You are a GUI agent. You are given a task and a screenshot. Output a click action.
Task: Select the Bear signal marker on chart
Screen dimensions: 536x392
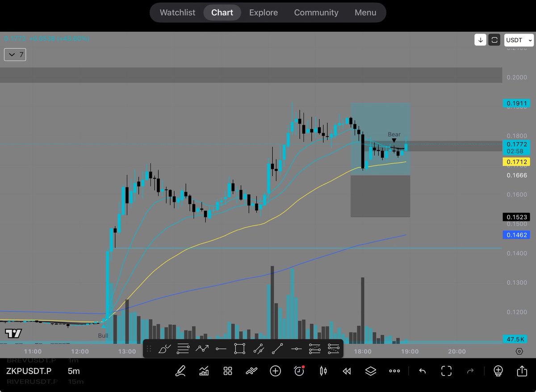[394, 137]
